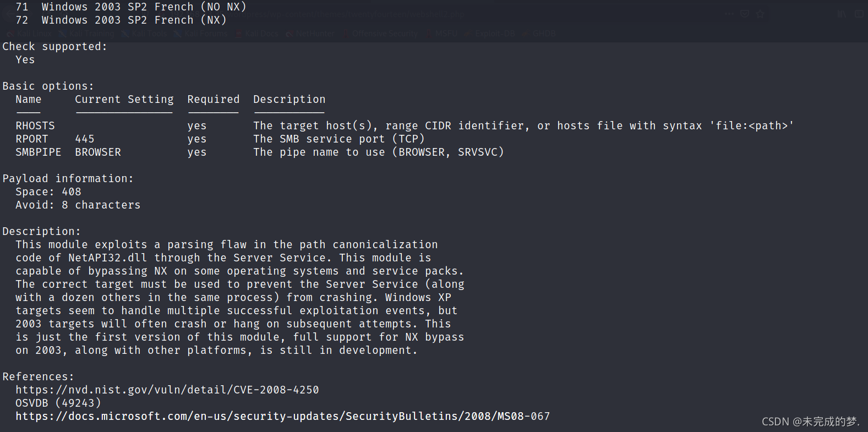Open the faint MSFU bookmark

pos(441,34)
